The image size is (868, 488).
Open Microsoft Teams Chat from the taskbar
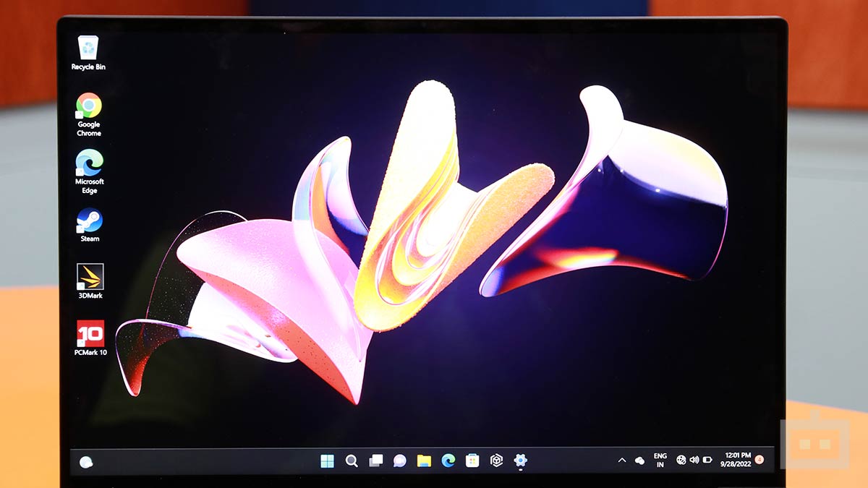[x=399, y=459]
